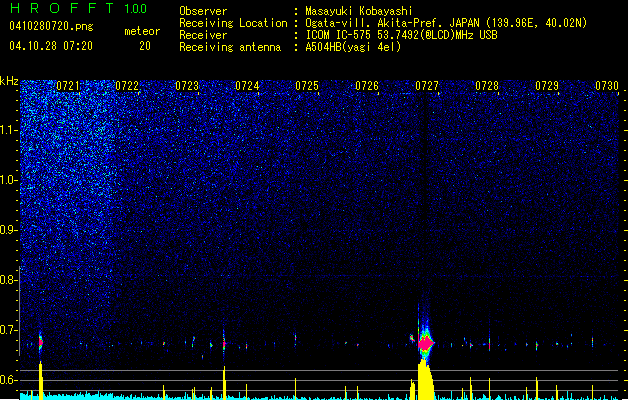Click the 0724 time marker
Screen dimensions: 629x400
[x=247, y=86]
